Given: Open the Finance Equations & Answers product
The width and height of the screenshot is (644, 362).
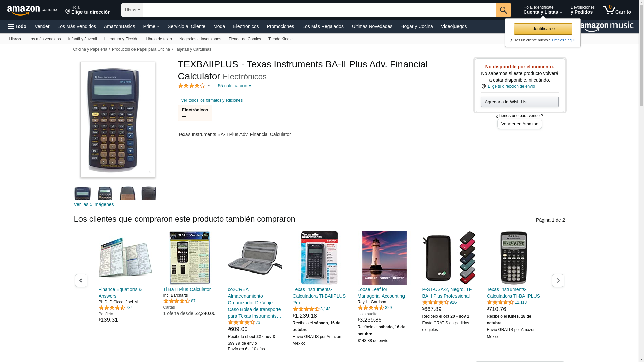Looking at the screenshot, I should click(120, 293).
